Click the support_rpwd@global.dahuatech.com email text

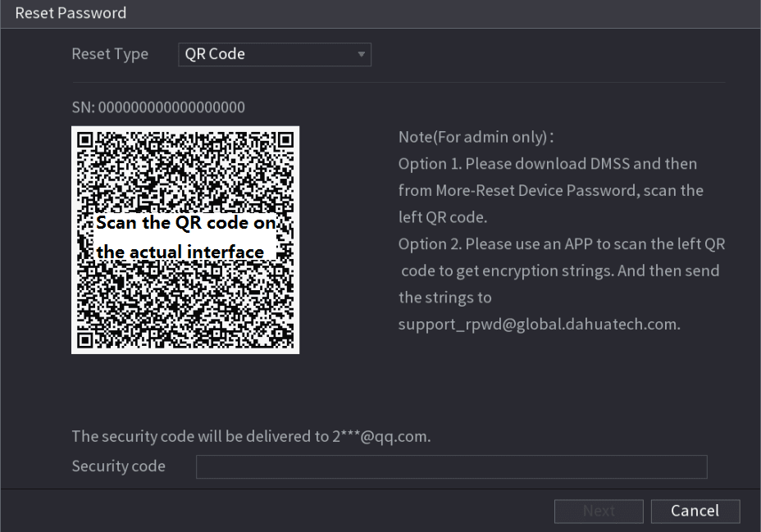[540, 324]
